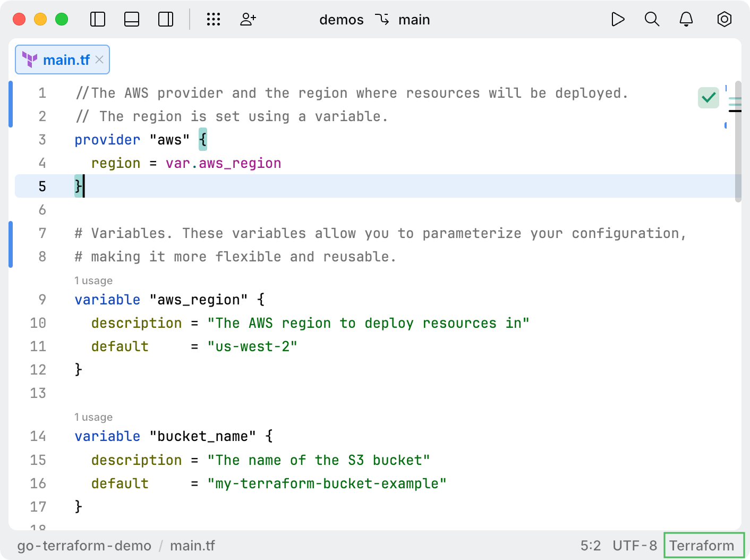The height and width of the screenshot is (560, 750).
Task: Open the main branch switcher
Action: [x=414, y=20]
